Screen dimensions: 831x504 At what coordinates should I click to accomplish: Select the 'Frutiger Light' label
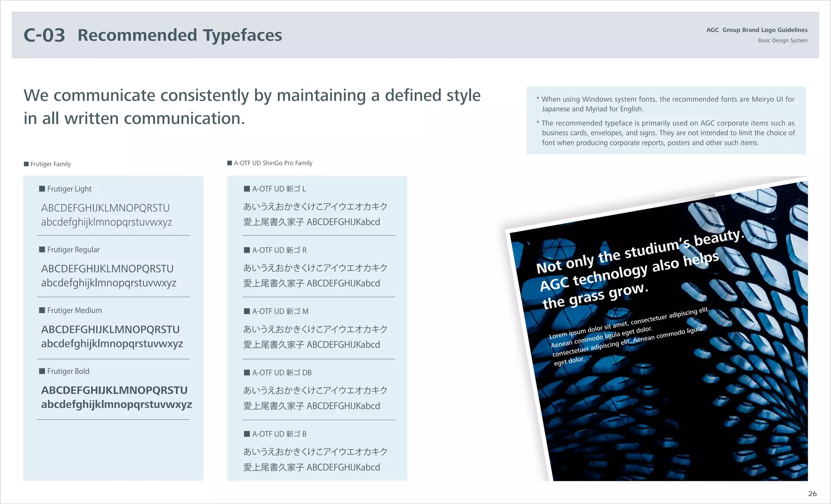69,189
